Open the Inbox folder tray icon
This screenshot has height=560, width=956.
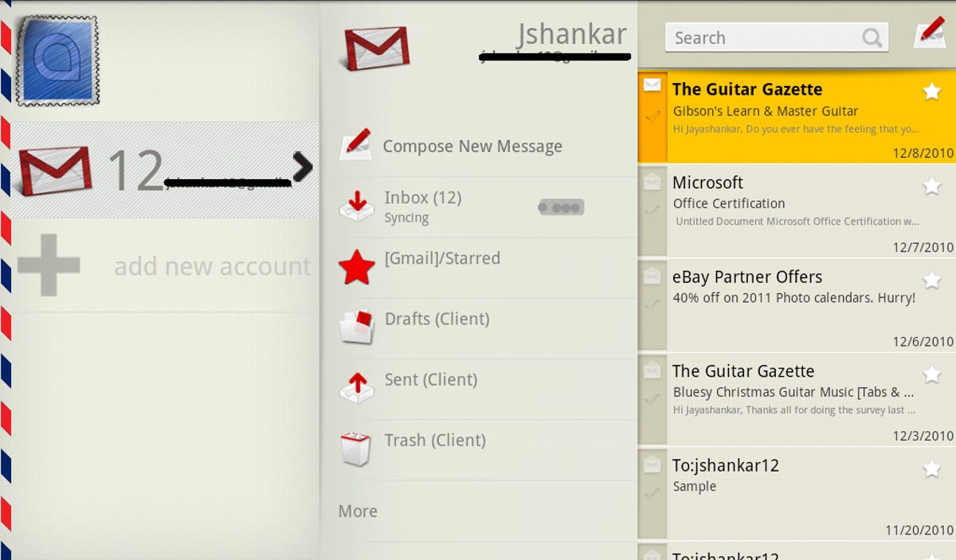(356, 206)
